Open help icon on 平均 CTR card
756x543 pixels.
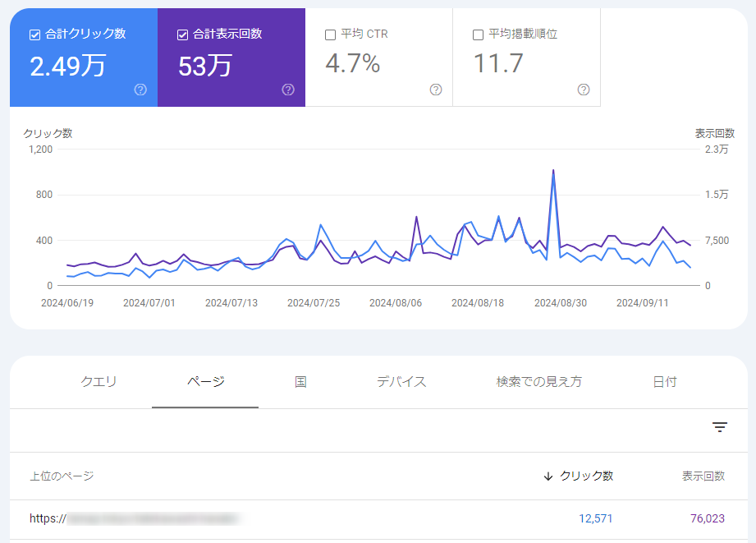click(436, 90)
